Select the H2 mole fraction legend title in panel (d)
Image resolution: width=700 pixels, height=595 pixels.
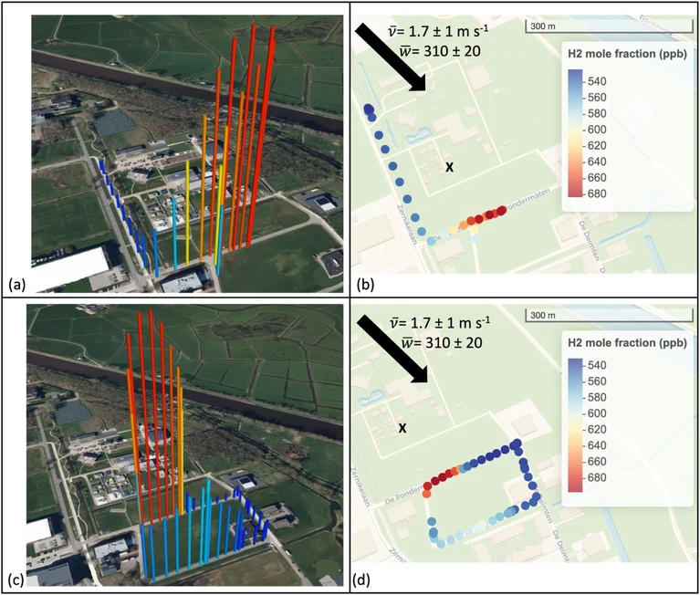pos(627,343)
